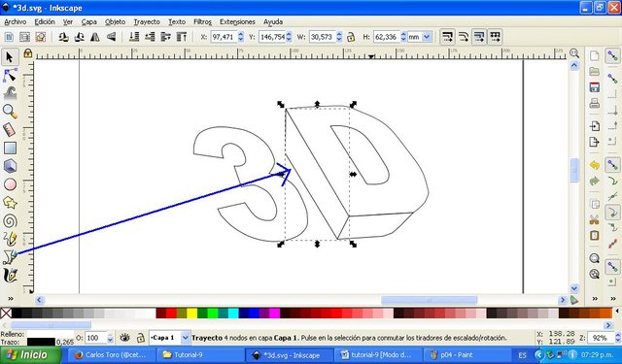Select the Bezier pen tool

point(10,257)
